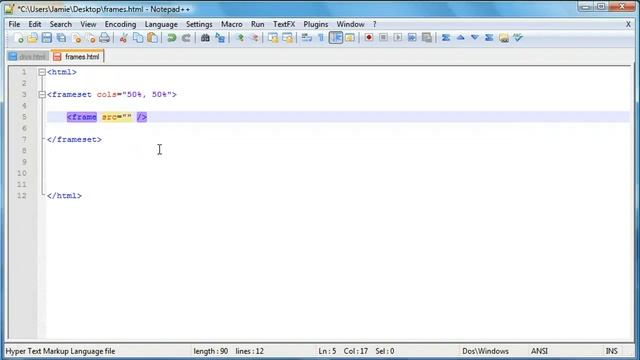Click the Zoom Out toolbar icon
640x360 pixels.
point(255,38)
